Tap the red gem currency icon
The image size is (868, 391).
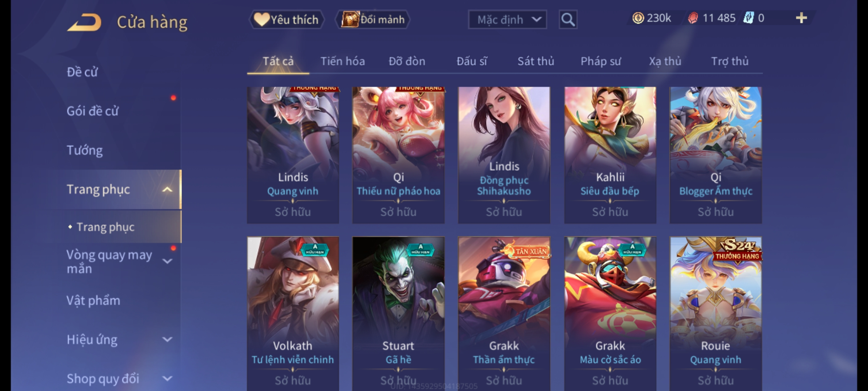pyautogui.click(x=693, y=18)
